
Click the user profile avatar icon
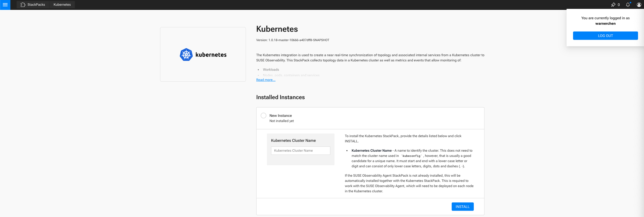click(639, 5)
